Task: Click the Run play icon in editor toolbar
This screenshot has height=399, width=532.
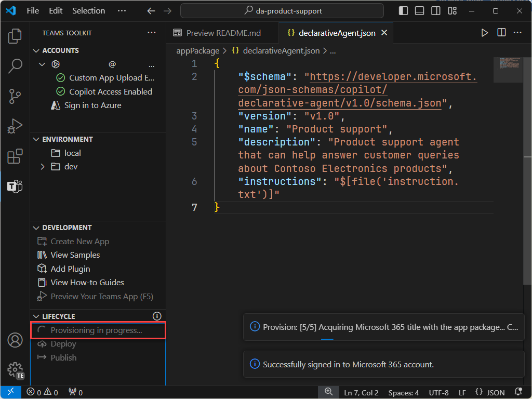Action: 484,33
